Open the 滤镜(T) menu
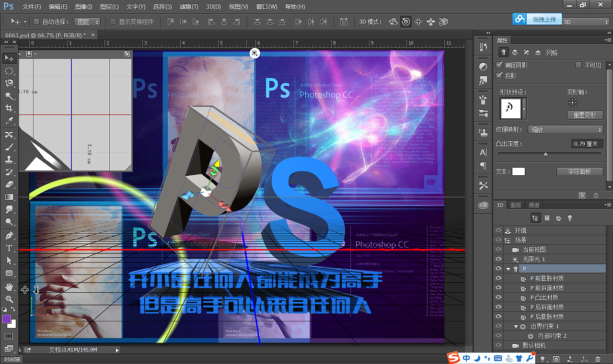This screenshot has width=613, height=364. (188, 7)
